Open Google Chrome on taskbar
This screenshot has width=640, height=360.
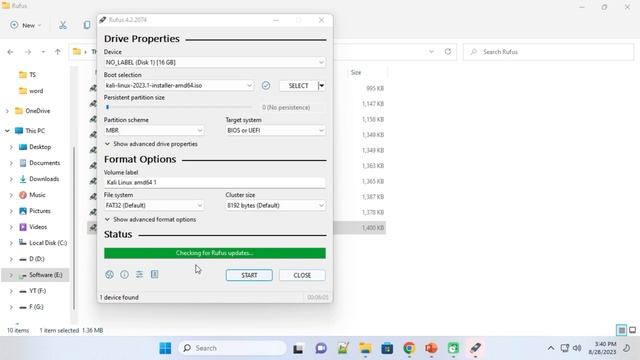point(409,348)
